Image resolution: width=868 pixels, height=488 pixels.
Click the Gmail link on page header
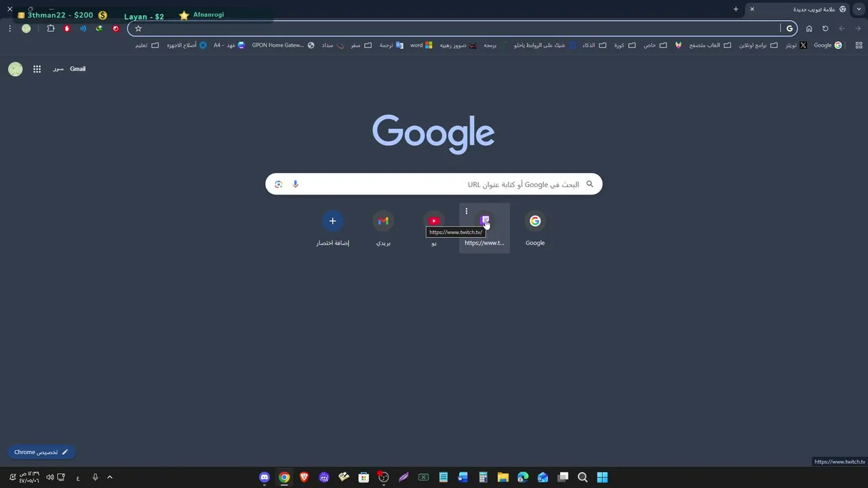[x=78, y=69]
